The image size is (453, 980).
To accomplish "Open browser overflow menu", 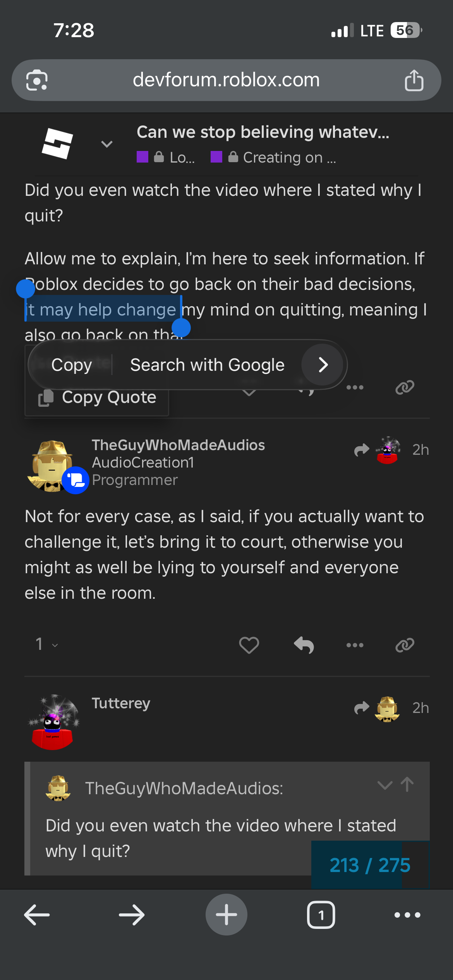I will [x=407, y=915].
